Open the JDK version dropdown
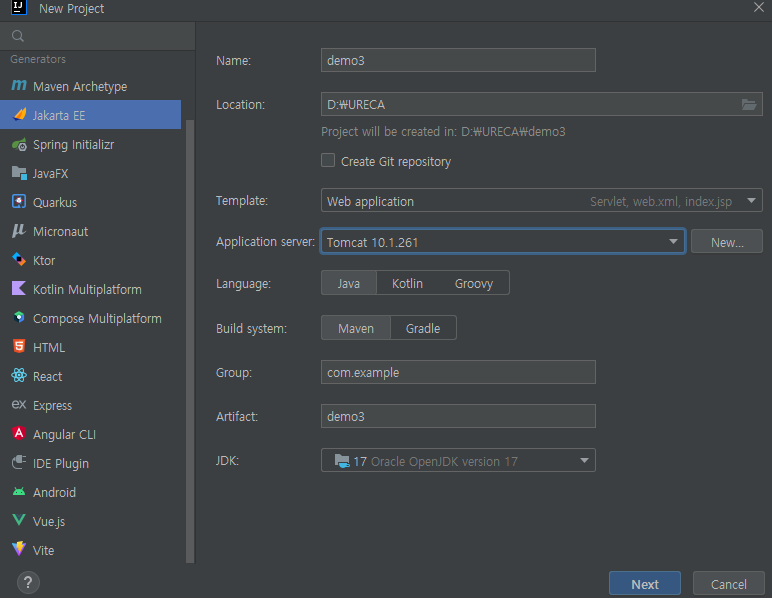The height and width of the screenshot is (598, 772). tap(458, 461)
